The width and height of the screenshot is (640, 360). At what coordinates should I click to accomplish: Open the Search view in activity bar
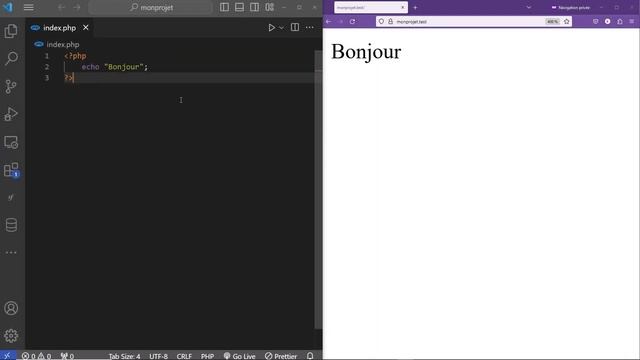(11, 58)
